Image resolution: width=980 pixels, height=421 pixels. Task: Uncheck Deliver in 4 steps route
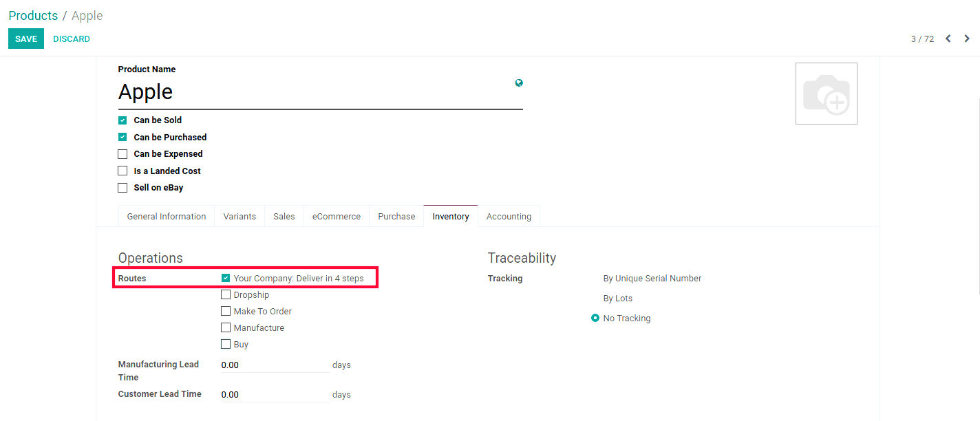[226, 278]
